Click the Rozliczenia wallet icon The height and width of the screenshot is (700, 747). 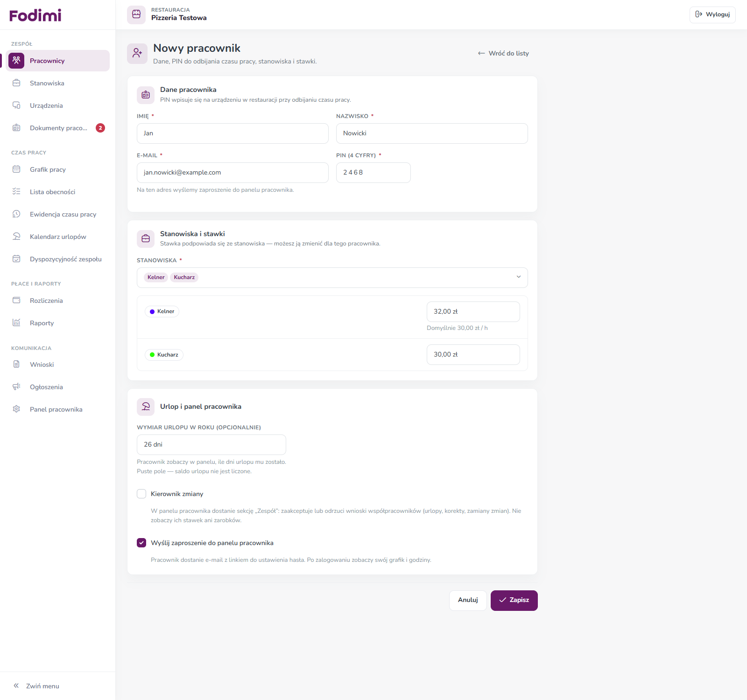point(16,301)
